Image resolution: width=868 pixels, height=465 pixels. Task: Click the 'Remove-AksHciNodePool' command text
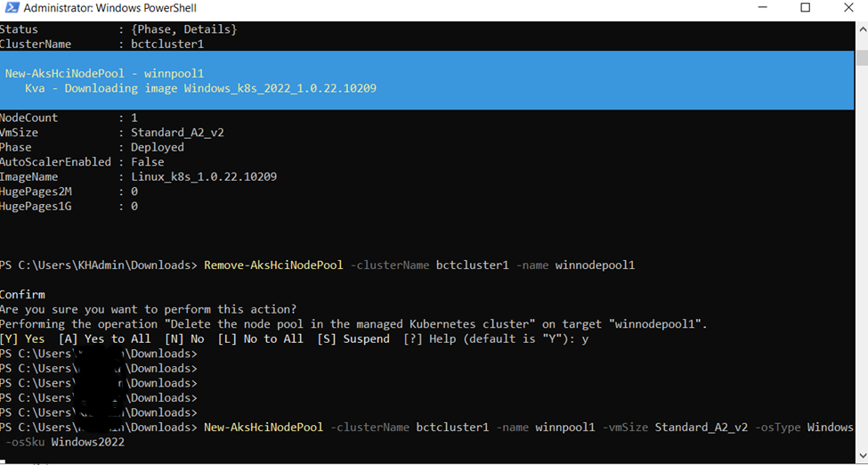[274, 265]
